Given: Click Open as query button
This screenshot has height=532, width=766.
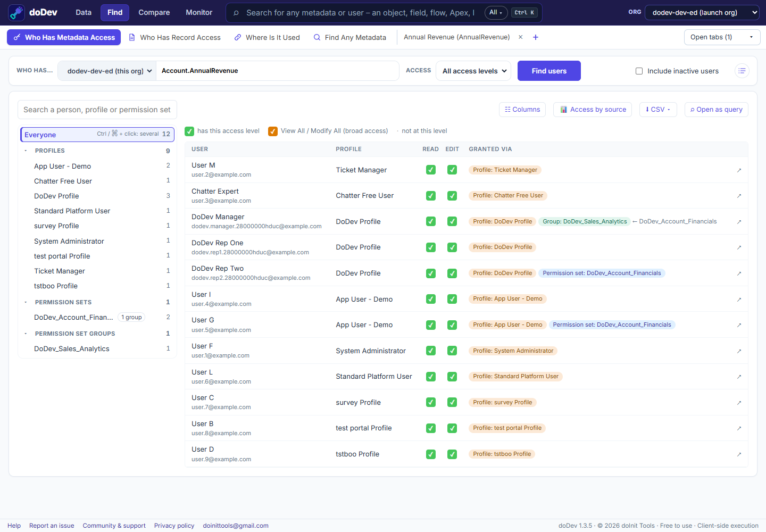Looking at the screenshot, I should point(717,110).
